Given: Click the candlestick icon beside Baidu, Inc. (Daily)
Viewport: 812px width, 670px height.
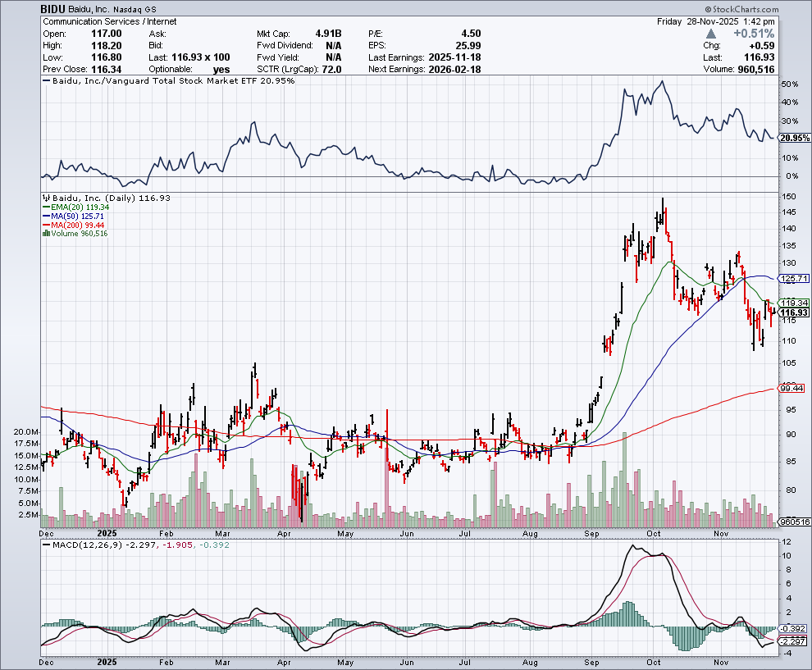Looking at the screenshot, I should [47, 198].
